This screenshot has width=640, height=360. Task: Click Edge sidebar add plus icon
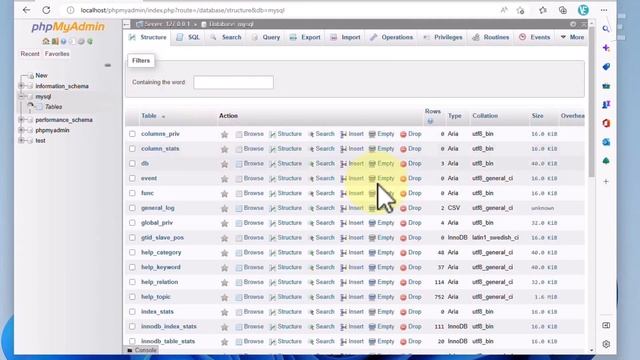tap(606, 181)
